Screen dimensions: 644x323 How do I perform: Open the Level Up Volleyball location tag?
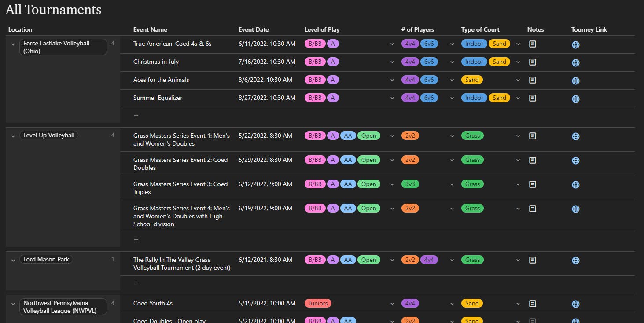pyautogui.click(x=49, y=136)
